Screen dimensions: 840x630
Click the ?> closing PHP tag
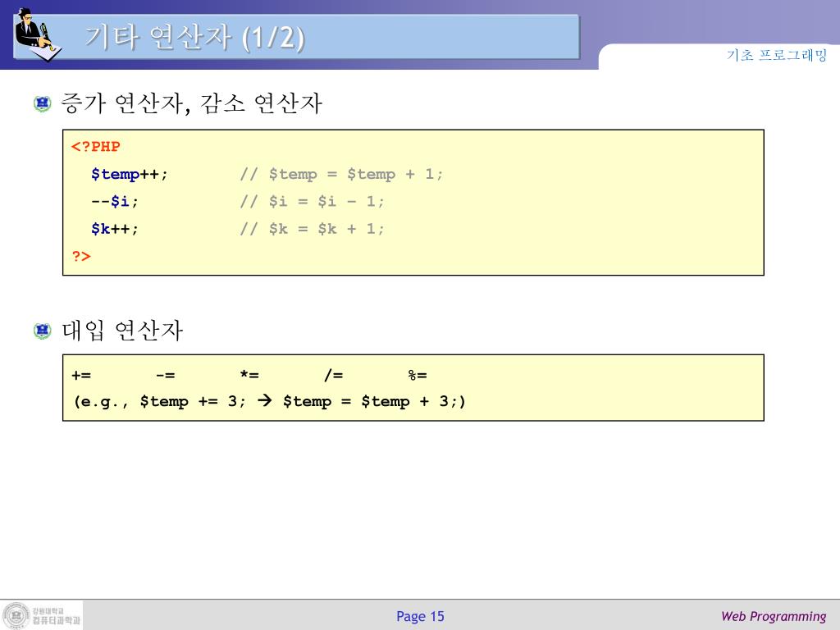tap(81, 256)
